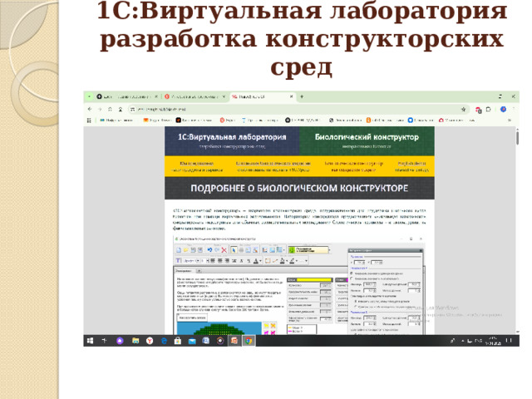Open the tab search dropdown at the tab strip start

[89, 96]
